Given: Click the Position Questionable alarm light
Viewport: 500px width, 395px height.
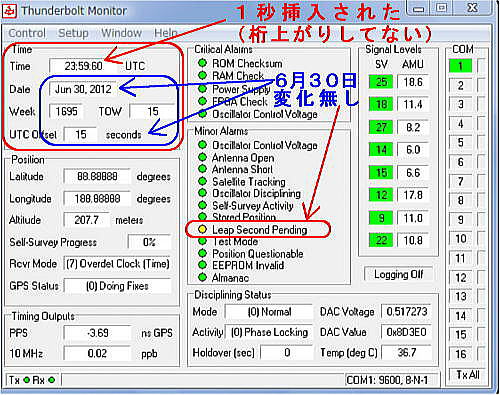Looking at the screenshot, I should coord(202,253).
